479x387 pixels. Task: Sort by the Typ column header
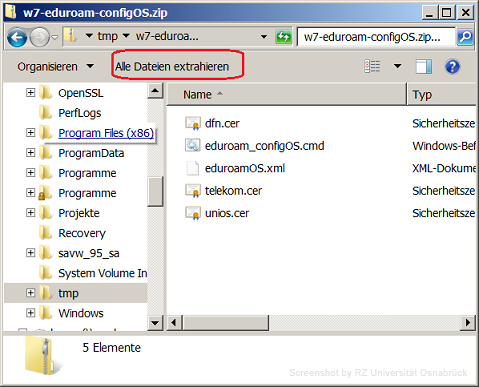(442, 94)
